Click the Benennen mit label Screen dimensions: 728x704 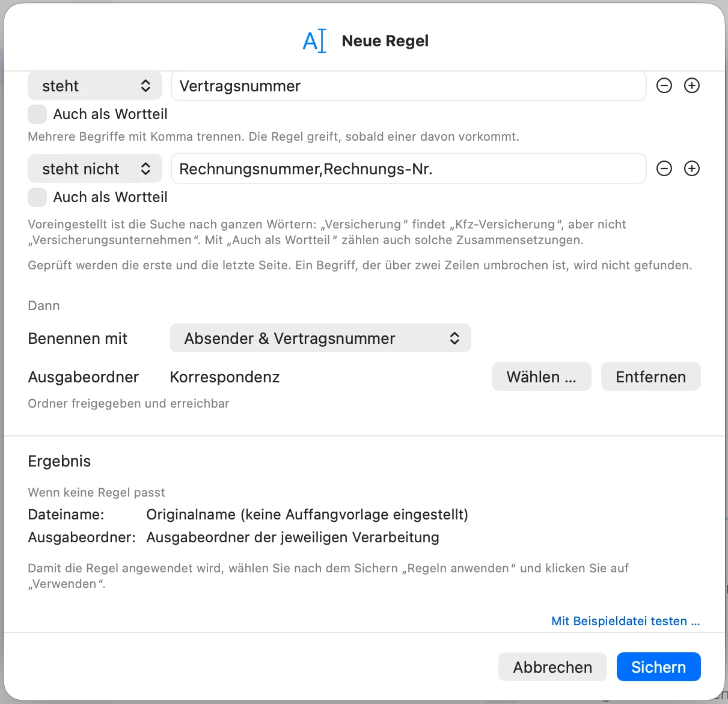[78, 338]
